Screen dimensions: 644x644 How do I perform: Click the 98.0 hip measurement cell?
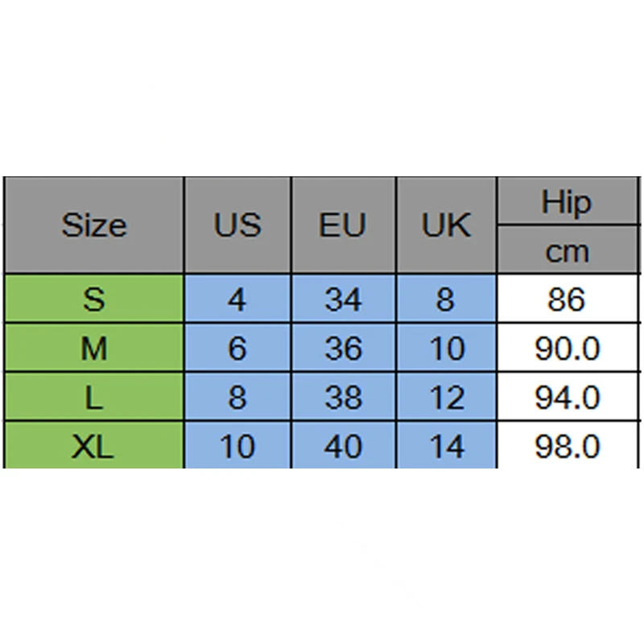[566, 446]
